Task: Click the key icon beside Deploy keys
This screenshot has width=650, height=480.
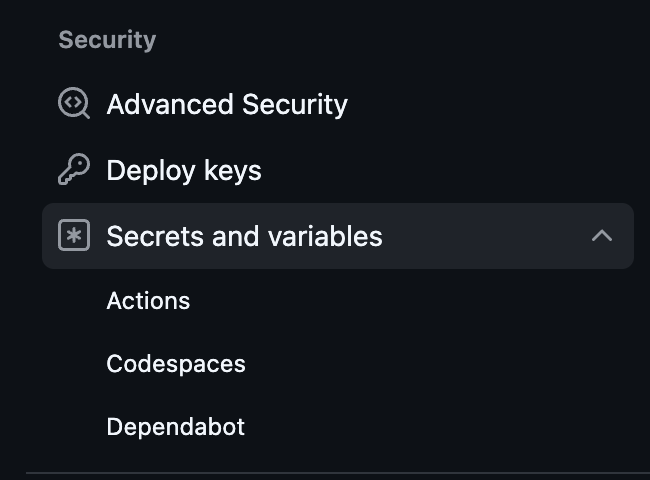Action: click(x=74, y=170)
